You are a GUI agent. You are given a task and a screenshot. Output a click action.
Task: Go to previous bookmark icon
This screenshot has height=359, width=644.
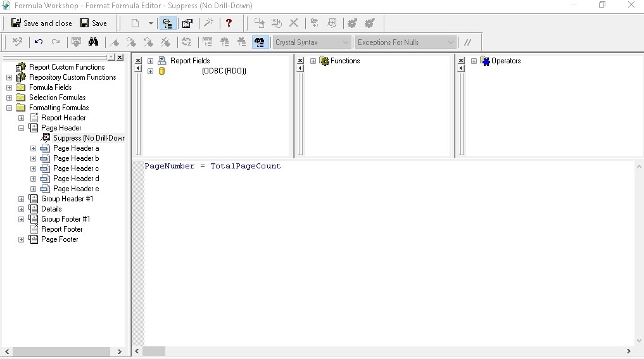click(148, 42)
